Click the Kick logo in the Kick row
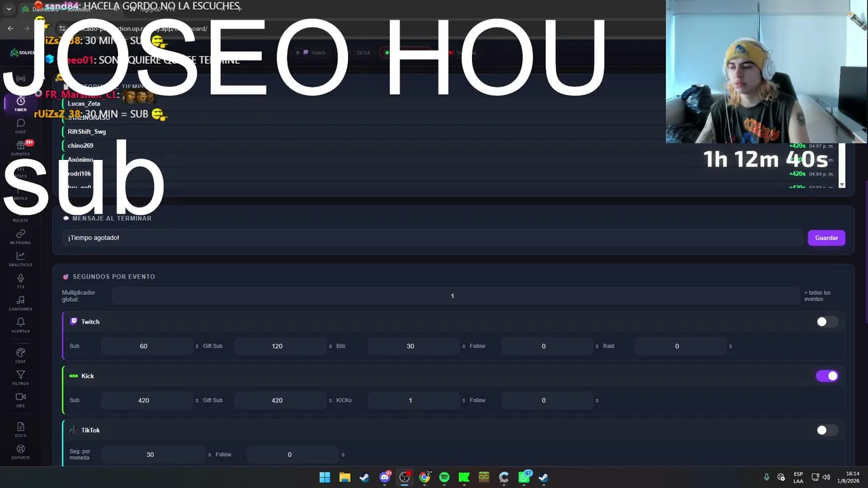This screenshot has width=868, height=488. point(73,375)
